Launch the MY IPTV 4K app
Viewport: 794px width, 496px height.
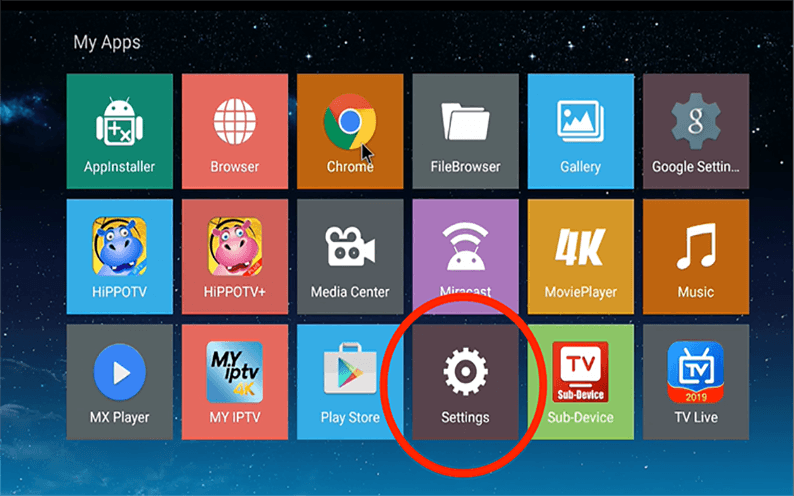(x=235, y=382)
